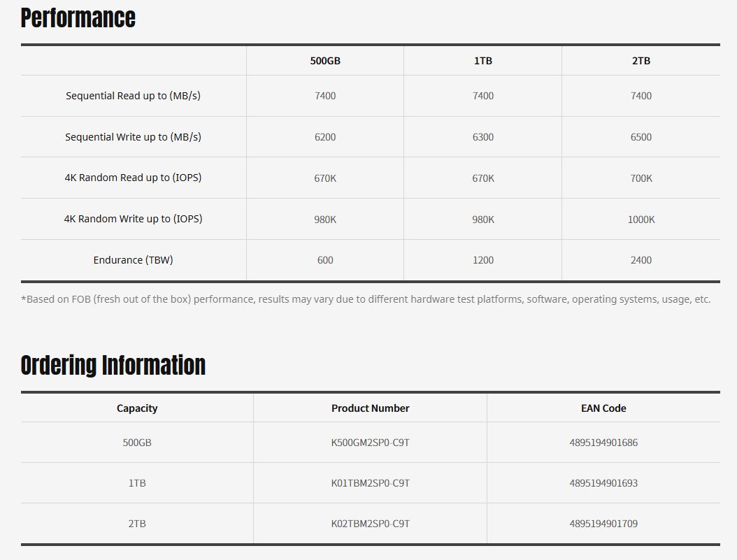The image size is (737, 560).
Task: Select the 6500 sequential write value
Action: (x=641, y=137)
